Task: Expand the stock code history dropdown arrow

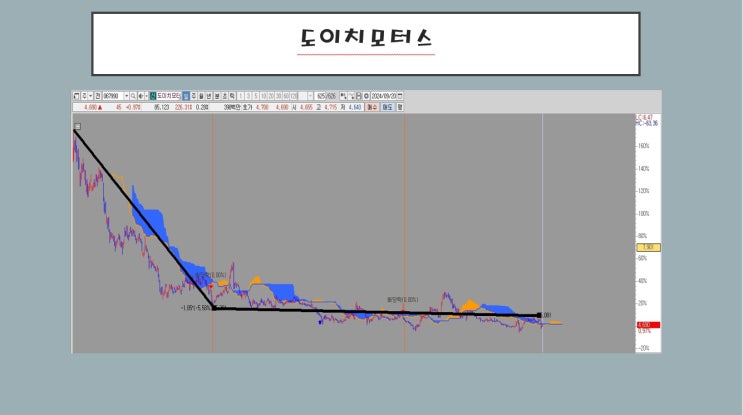Action: [127, 96]
